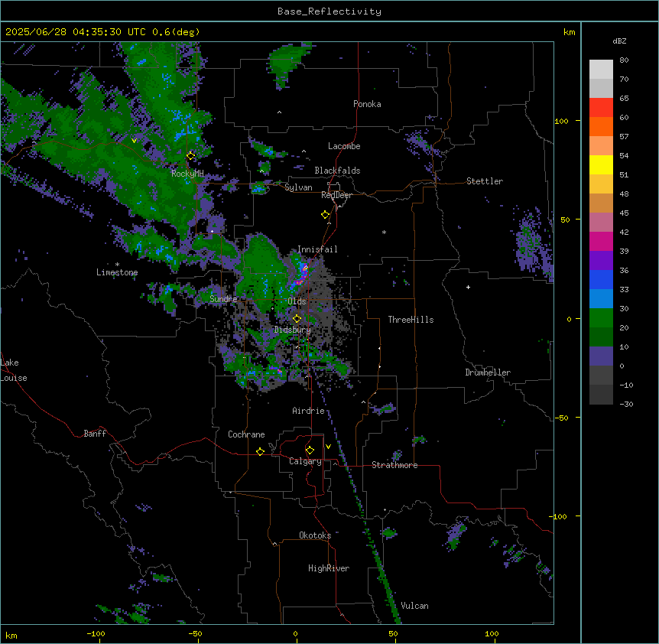Click the Calgary city label

pyautogui.click(x=305, y=461)
